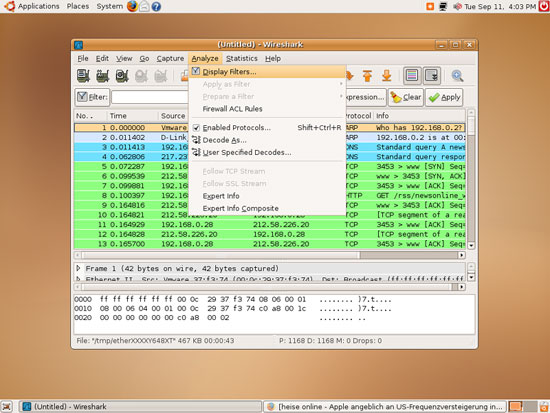
Task: Click the list interfaces toolbar icon
Action: click(x=83, y=76)
